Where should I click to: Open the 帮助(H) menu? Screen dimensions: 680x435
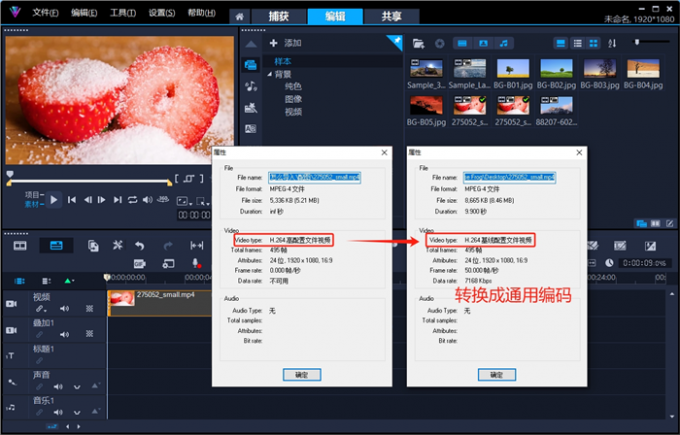[201, 13]
